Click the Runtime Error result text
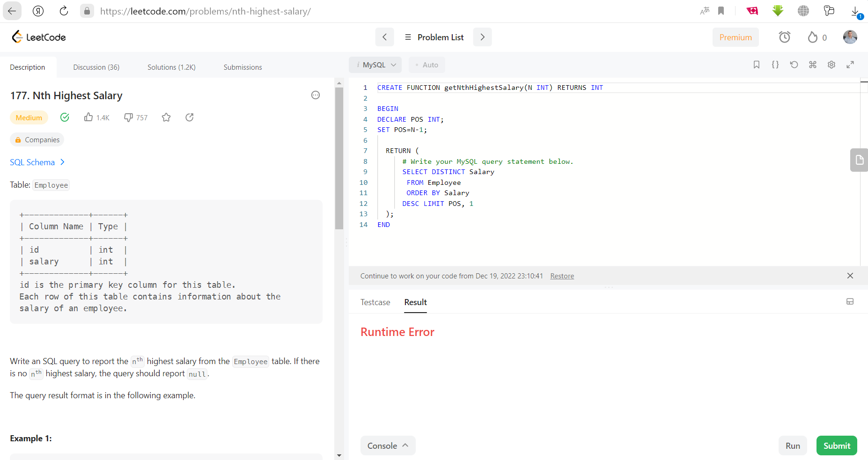The image size is (868, 460). coord(397,332)
